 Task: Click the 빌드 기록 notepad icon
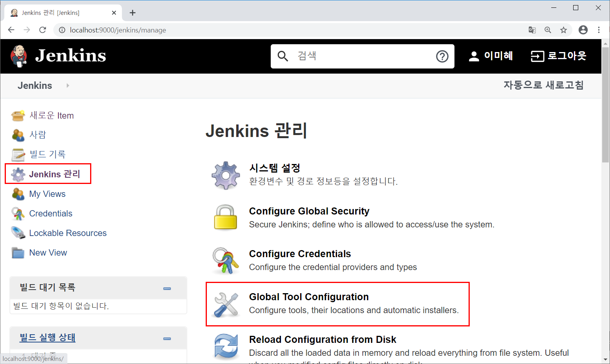coord(18,155)
